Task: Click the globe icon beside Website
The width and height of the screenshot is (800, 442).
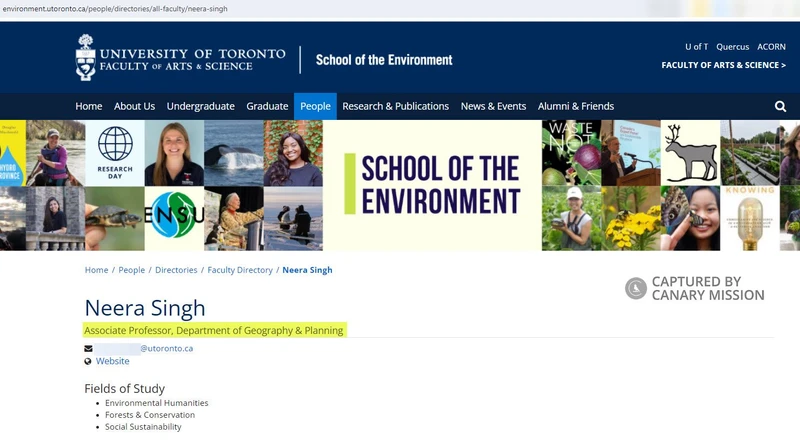Action: pos(88,361)
